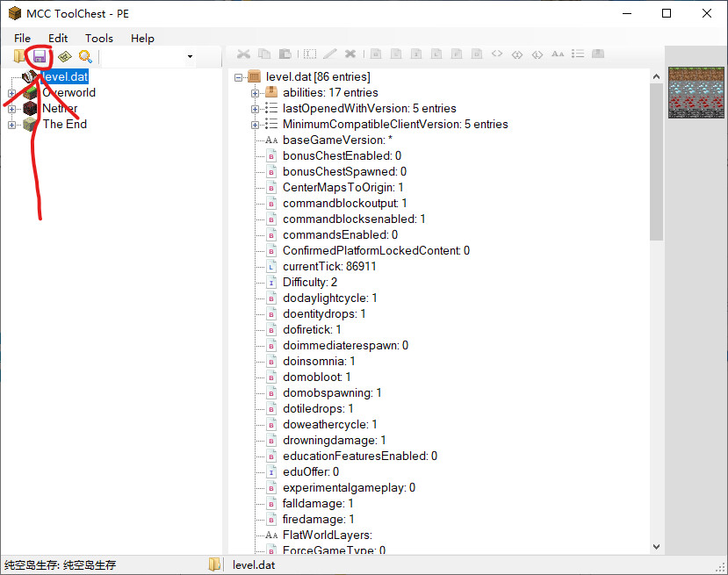
Task: Open the File menu
Action: [22, 38]
